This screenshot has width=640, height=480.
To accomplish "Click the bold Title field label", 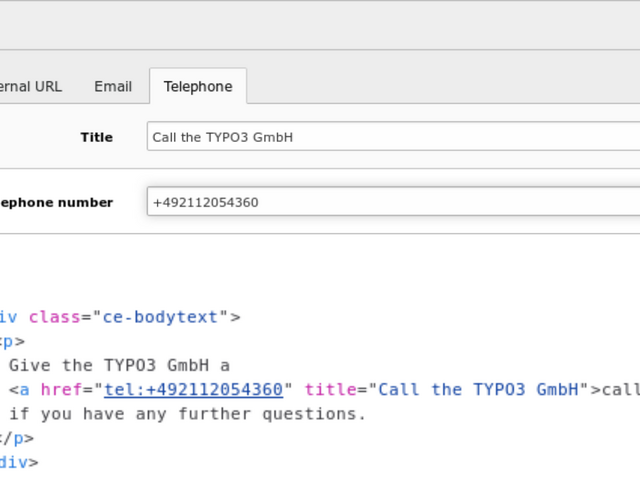I will [97, 137].
